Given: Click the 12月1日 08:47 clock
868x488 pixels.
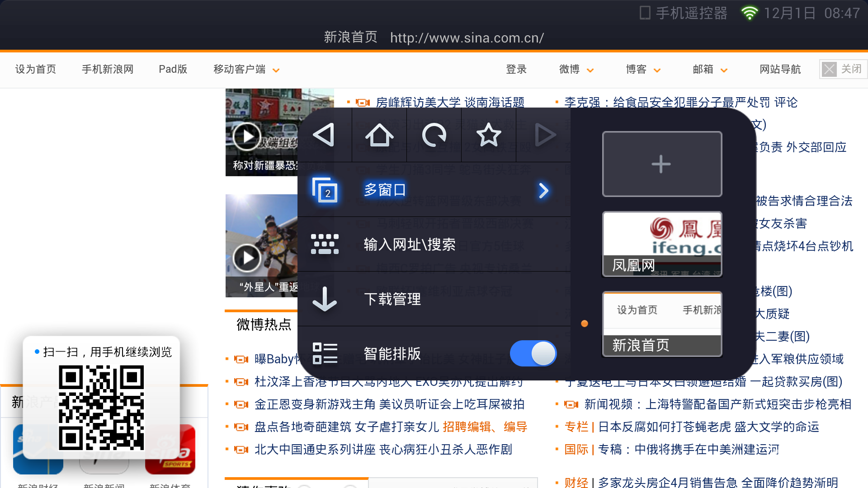Looking at the screenshot, I should coord(812,13).
